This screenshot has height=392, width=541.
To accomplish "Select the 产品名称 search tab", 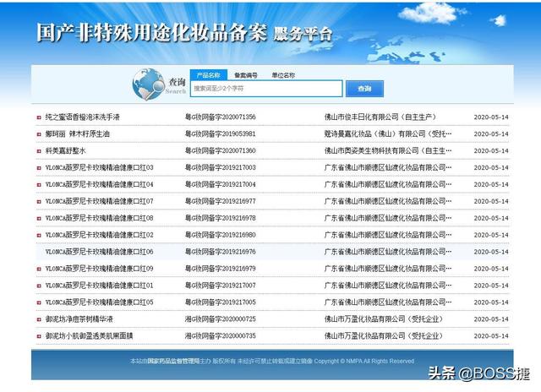I will tap(209, 75).
